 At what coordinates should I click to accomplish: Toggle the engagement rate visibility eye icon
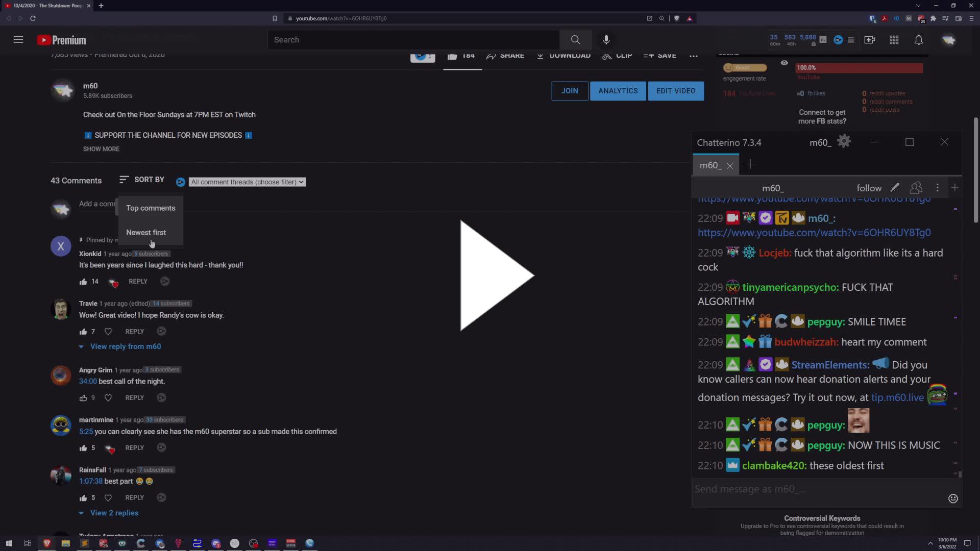tap(785, 63)
